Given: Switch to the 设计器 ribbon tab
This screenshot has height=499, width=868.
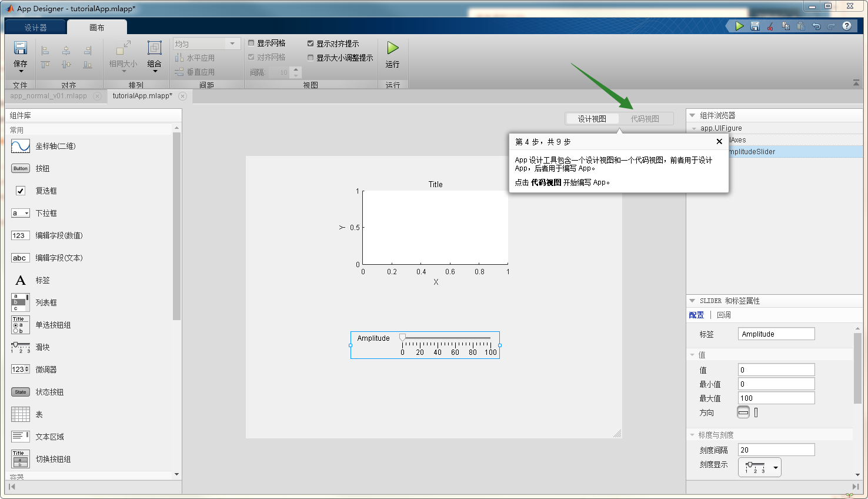Looking at the screenshot, I should click(35, 26).
